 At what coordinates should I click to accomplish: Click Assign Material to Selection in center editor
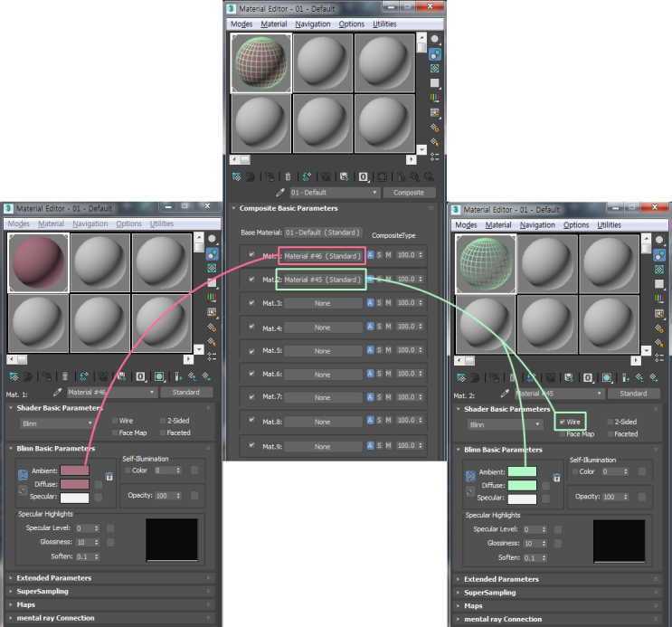click(x=270, y=176)
